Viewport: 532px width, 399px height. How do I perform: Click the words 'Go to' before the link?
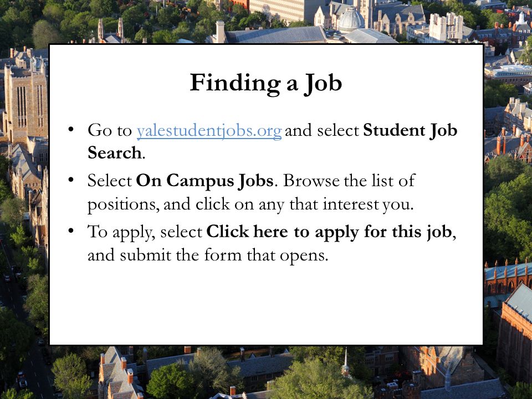(x=110, y=130)
